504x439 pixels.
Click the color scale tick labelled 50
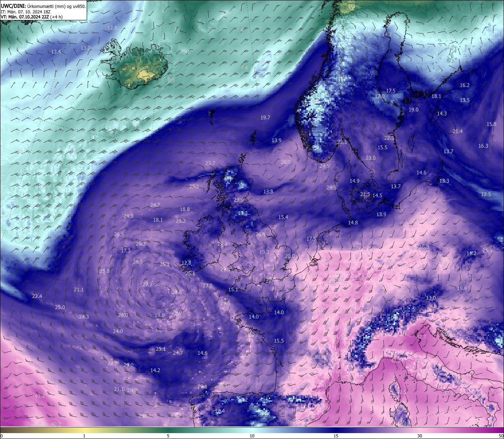pyautogui.click(x=501, y=436)
